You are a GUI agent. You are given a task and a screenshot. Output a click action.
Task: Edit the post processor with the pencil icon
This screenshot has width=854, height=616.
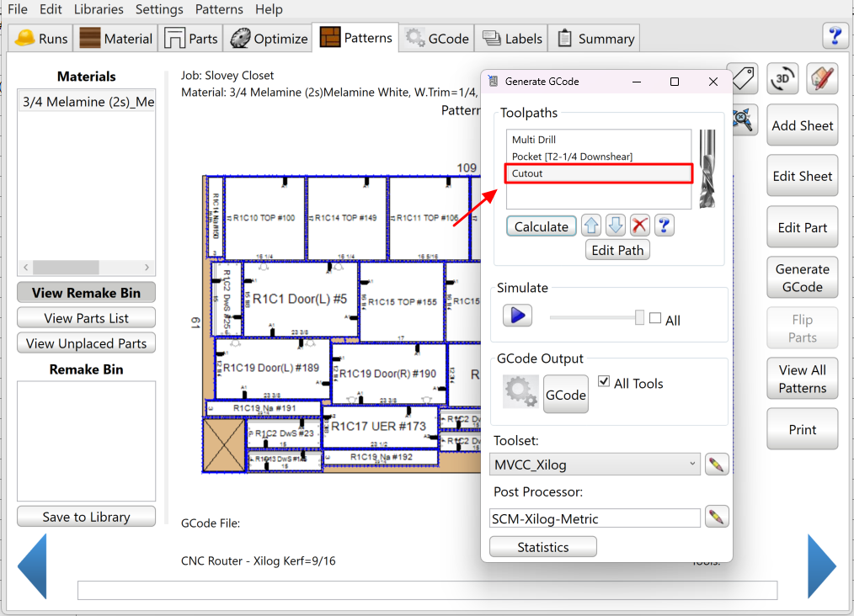tap(717, 518)
